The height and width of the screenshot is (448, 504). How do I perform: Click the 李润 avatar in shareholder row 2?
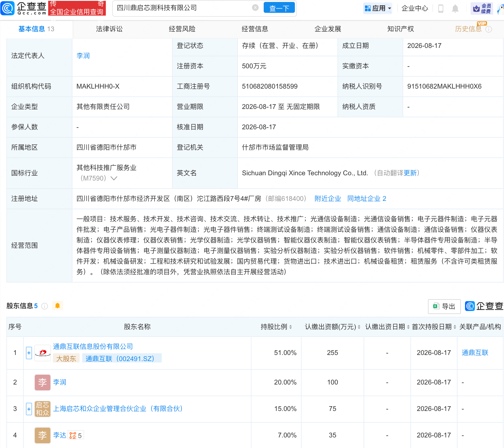tap(43, 382)
